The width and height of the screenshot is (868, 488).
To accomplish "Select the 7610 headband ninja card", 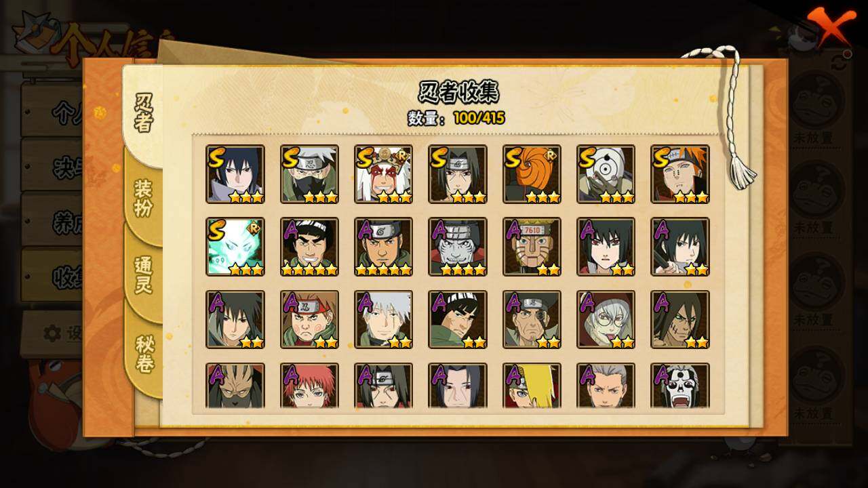I will [x=532, y=247].
